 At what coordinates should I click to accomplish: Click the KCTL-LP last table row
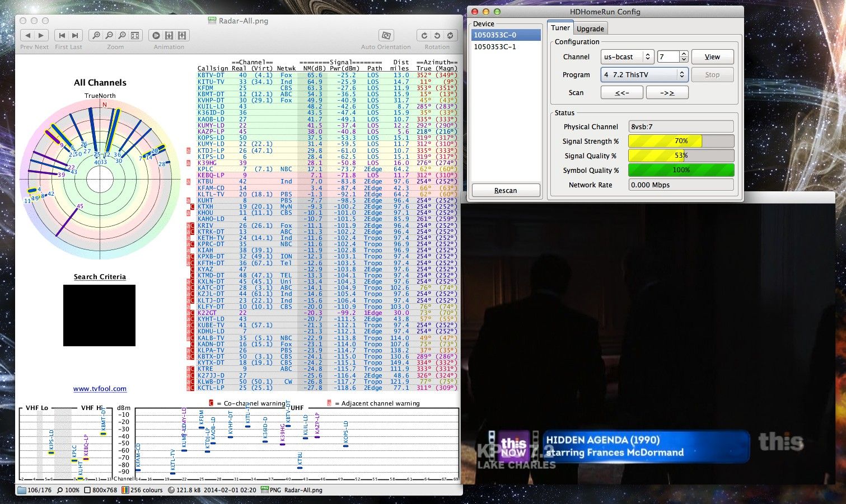[328, 388]
